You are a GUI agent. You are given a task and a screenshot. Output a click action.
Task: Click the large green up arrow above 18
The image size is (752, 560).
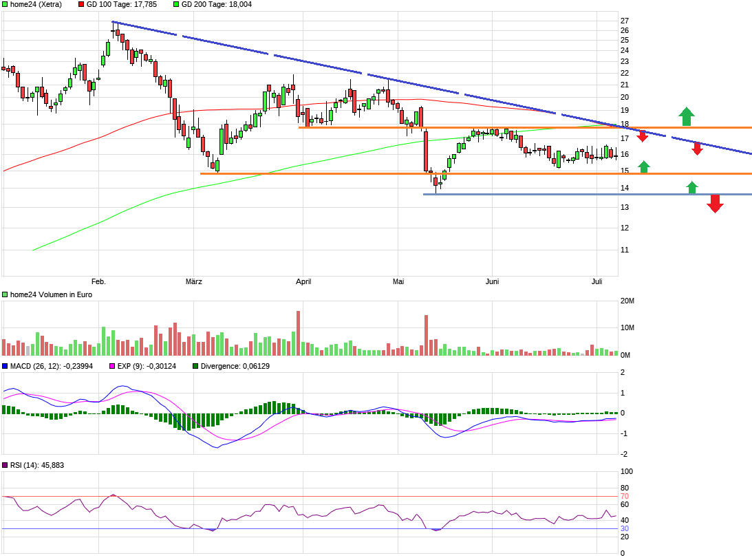pyautogui.click(x=685, y=116)
